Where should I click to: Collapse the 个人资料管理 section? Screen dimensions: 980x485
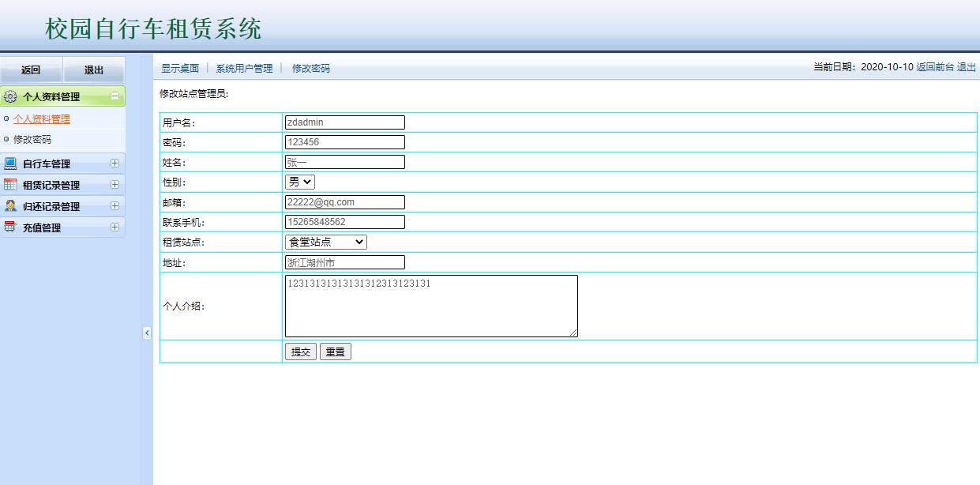tap(115, 96)
